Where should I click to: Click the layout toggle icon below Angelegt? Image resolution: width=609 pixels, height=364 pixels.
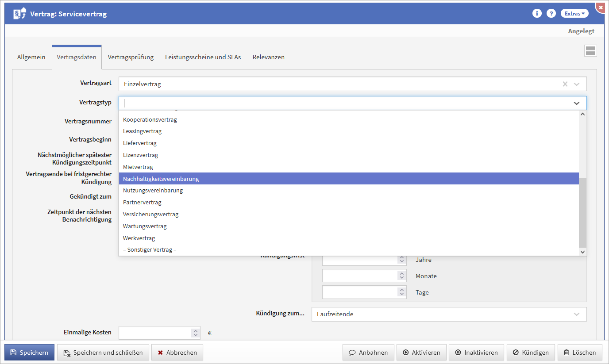(590, 50)
